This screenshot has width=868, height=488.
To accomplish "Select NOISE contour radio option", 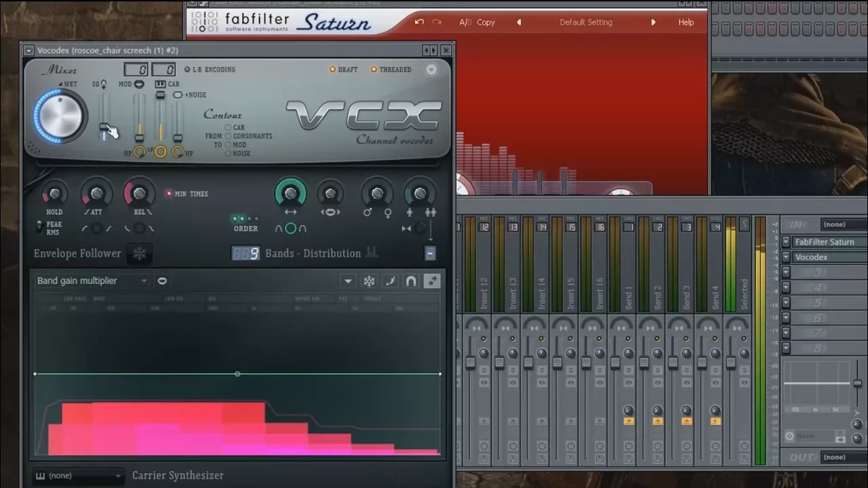I will (229, 153).
